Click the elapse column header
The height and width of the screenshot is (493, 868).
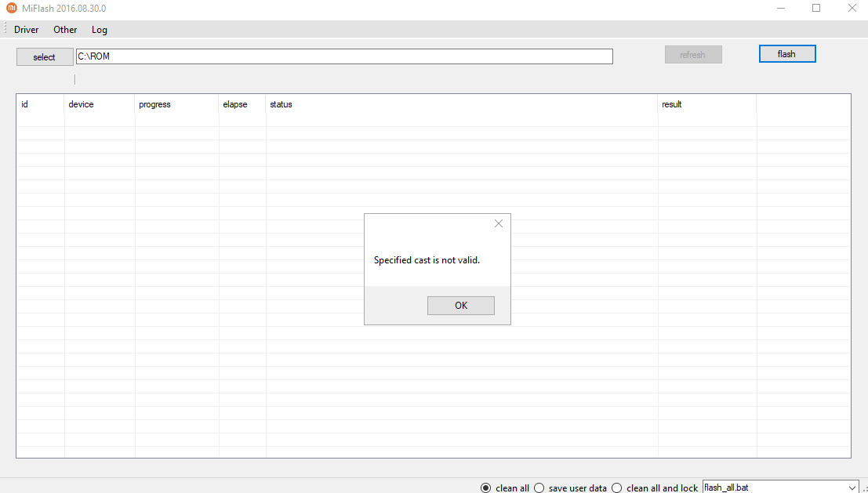point(242,104)
